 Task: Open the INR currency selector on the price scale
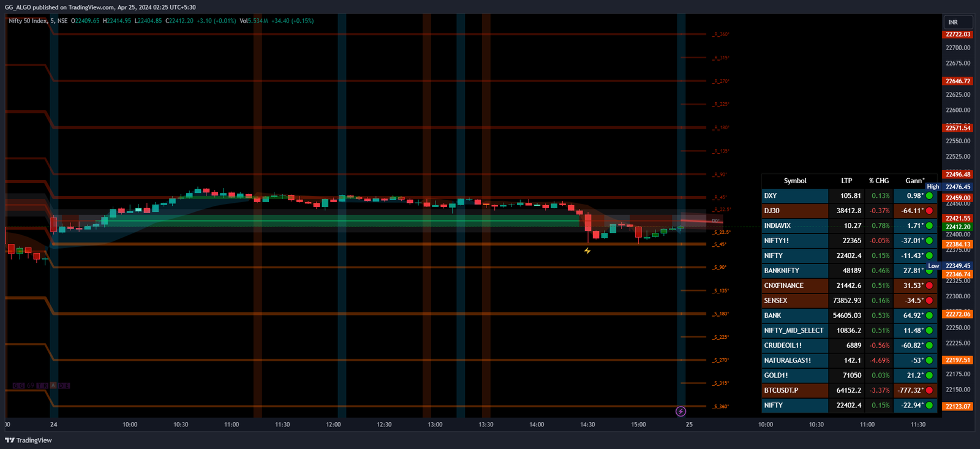[957, 22]
